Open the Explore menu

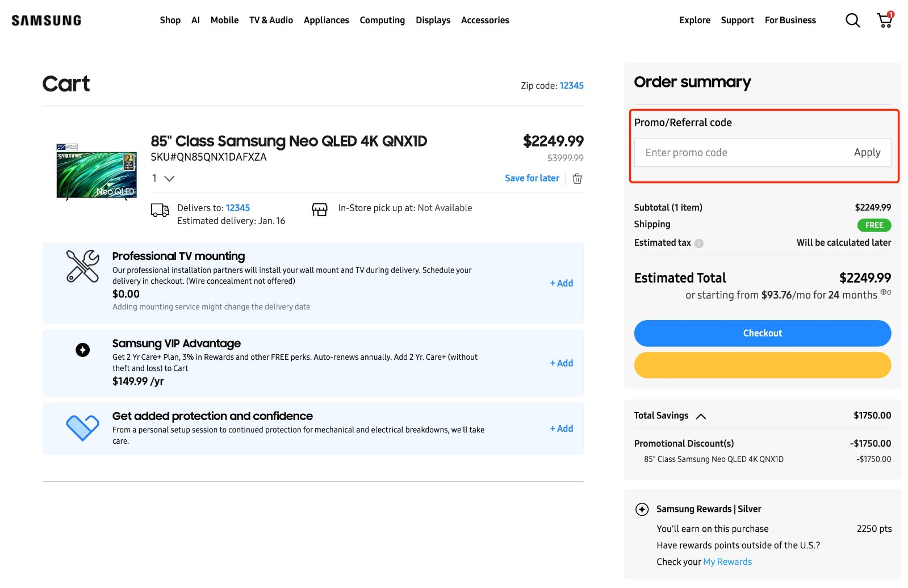(x=694, y=20)
